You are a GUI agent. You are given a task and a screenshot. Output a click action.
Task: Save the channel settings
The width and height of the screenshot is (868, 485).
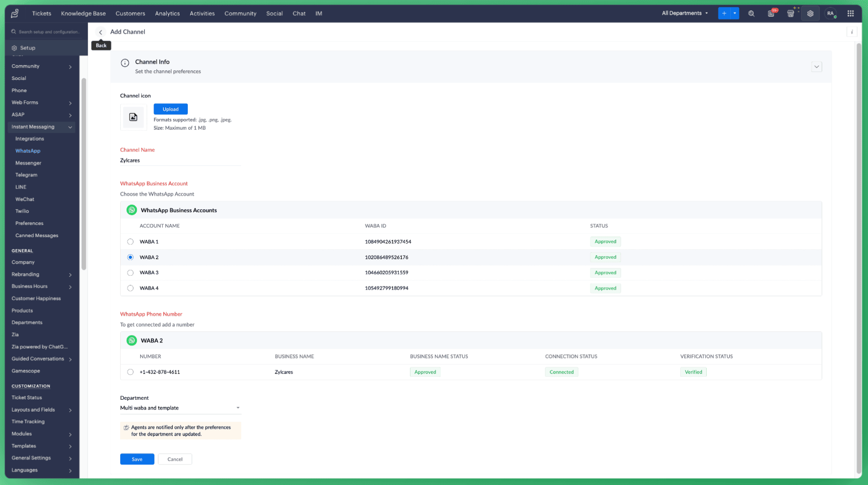[137, 460]
